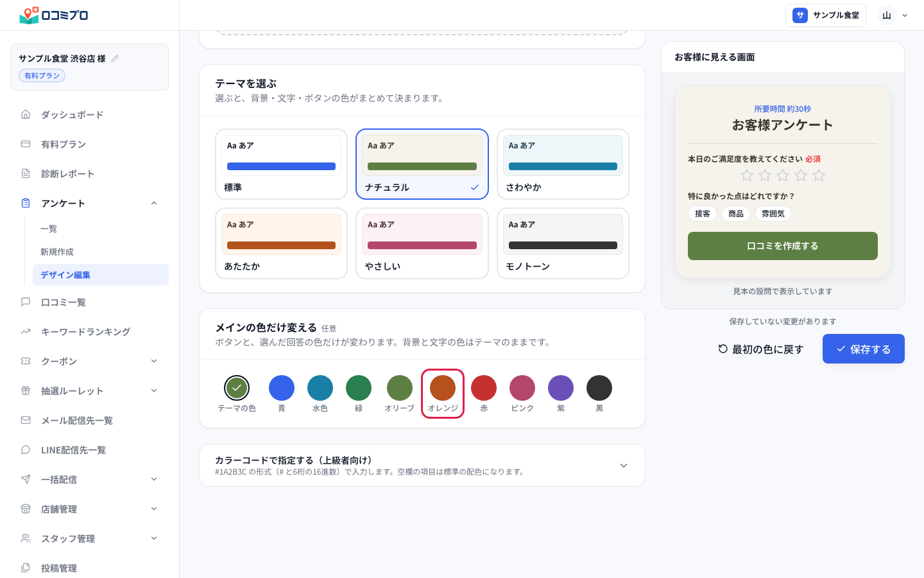Select the モノトーン theme card
The height and width of the screenshot is (578, 924).
pos(563,243)
